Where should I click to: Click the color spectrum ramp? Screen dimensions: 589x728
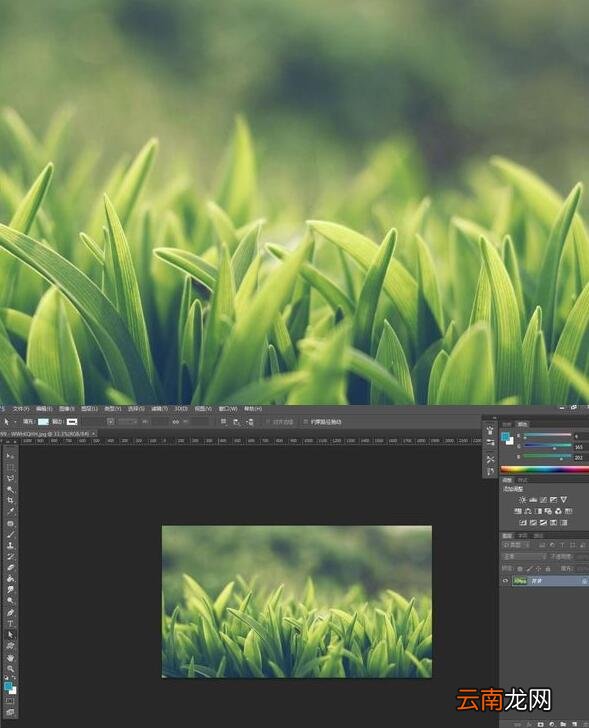pyautogui.click(x=544, y=469)
